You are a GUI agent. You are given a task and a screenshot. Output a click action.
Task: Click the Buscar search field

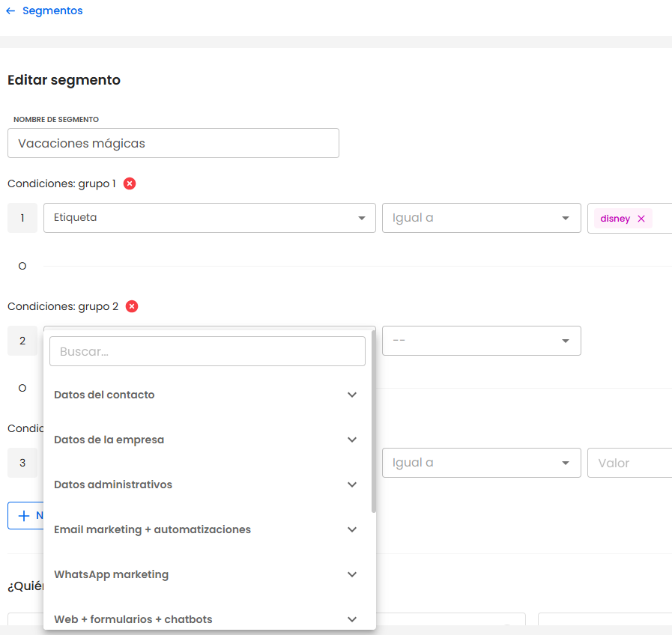207,351
